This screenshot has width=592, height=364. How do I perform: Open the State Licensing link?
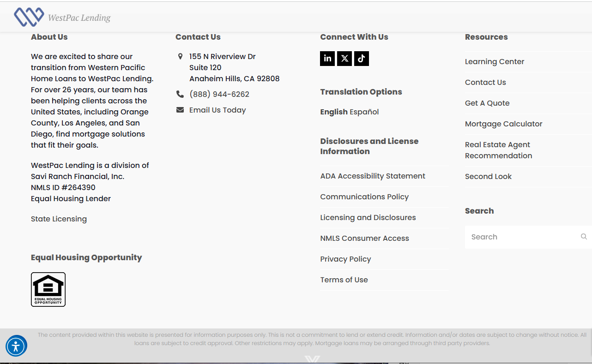[x=59, y=219]
